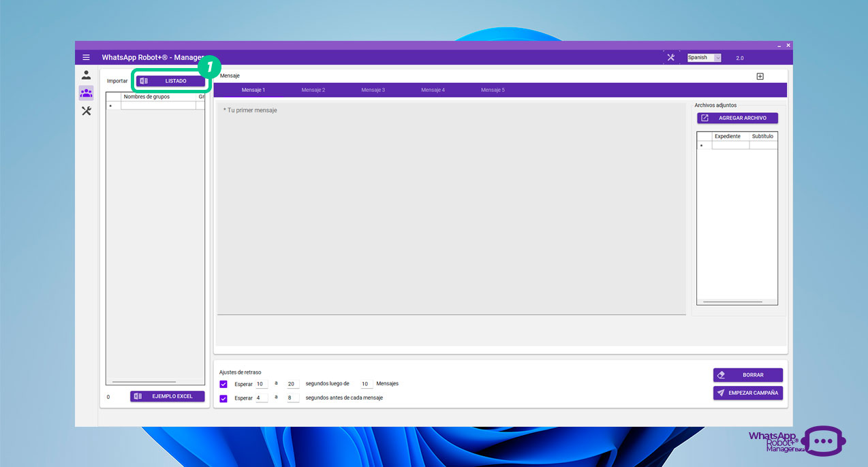Click the Expediente column header
Image resolution: width=868 pixels, height=467 pixels.
coord(730,136)
